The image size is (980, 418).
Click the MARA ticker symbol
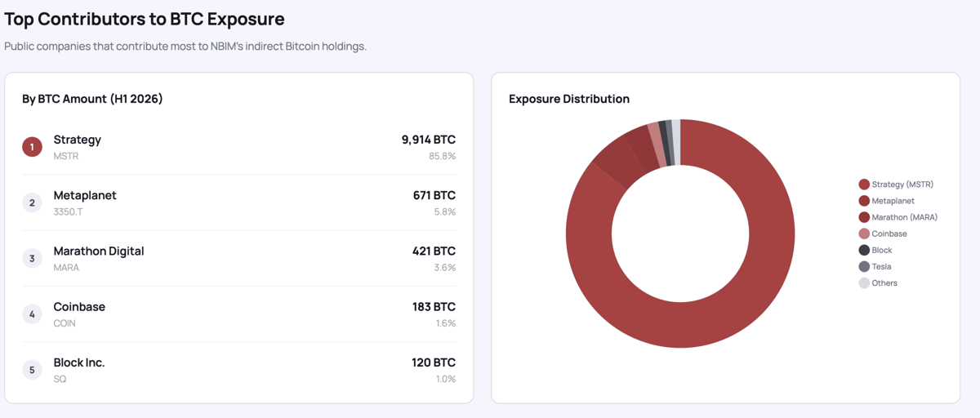66,268
